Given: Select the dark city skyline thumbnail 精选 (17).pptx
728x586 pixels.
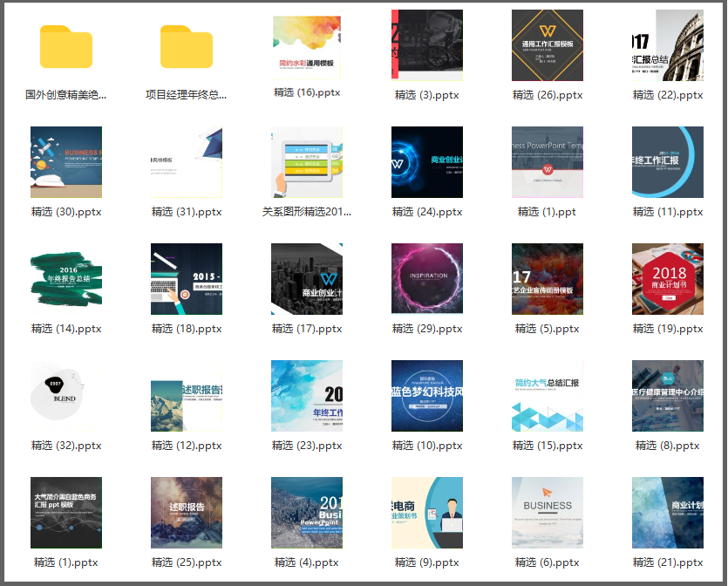Looking at the screenshot, I should click(x=307, y=279).
